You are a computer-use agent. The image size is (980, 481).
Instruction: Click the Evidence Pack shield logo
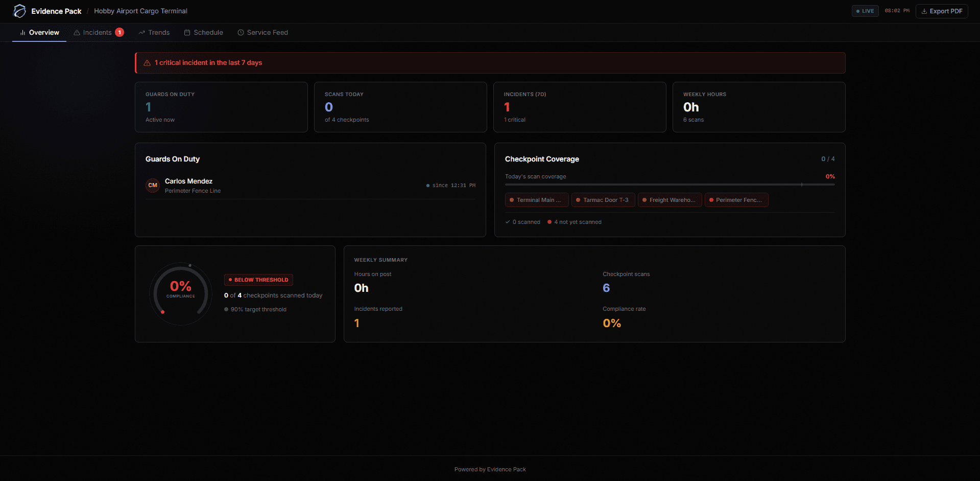[20, 11]
